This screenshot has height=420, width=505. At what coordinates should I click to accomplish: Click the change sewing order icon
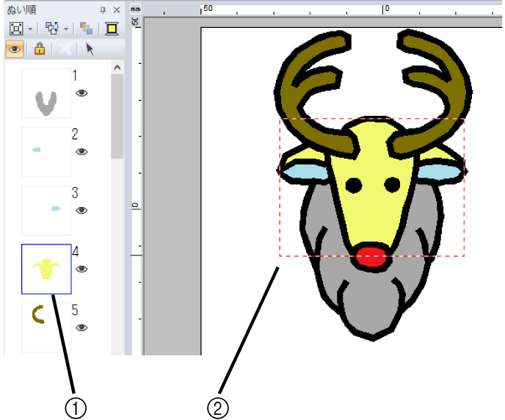point(51,29)
